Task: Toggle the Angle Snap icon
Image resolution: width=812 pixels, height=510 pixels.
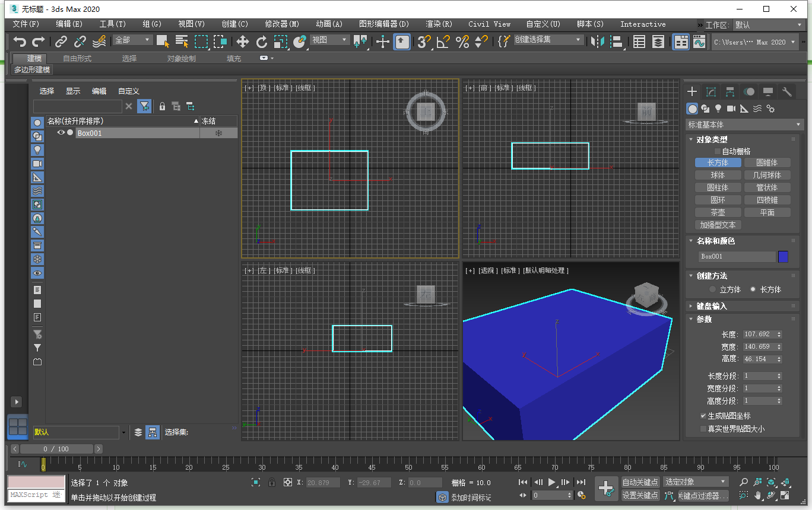Action: [443, 42]
